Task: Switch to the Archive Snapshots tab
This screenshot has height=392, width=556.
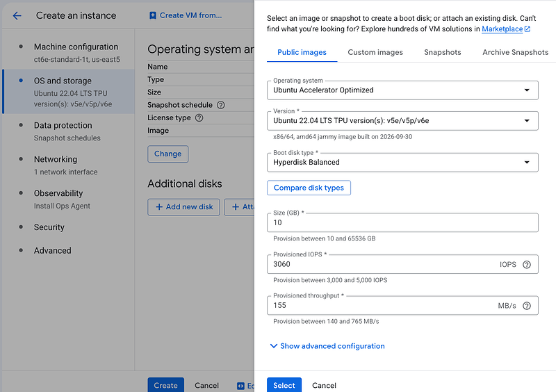Action: pyautogui.click(x=515, y=52)
